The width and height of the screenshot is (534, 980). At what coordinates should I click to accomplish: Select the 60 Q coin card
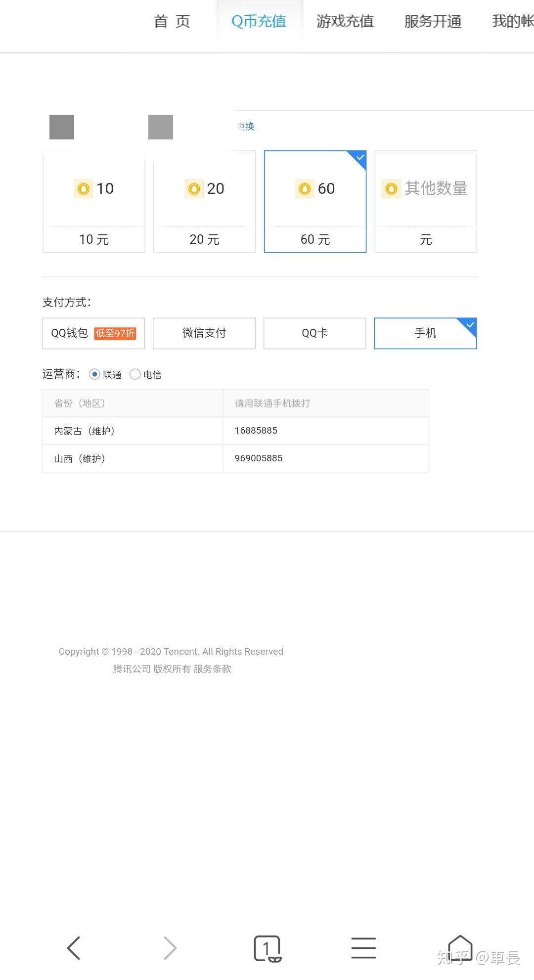tap(315, 202)
